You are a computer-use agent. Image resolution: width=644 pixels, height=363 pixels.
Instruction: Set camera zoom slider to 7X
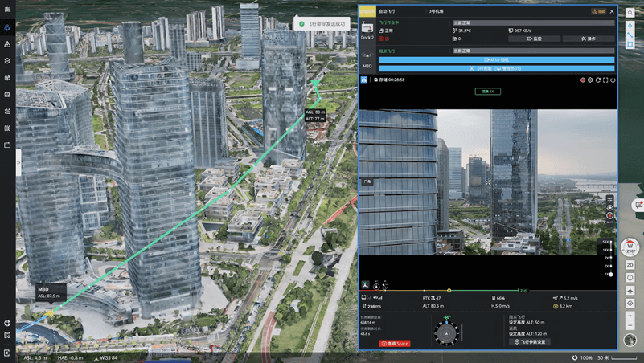610,258
